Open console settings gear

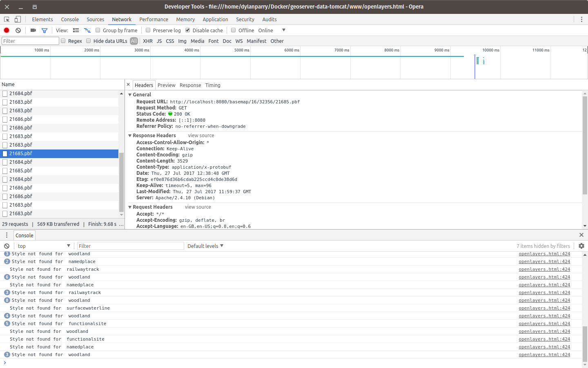(581, 245)
